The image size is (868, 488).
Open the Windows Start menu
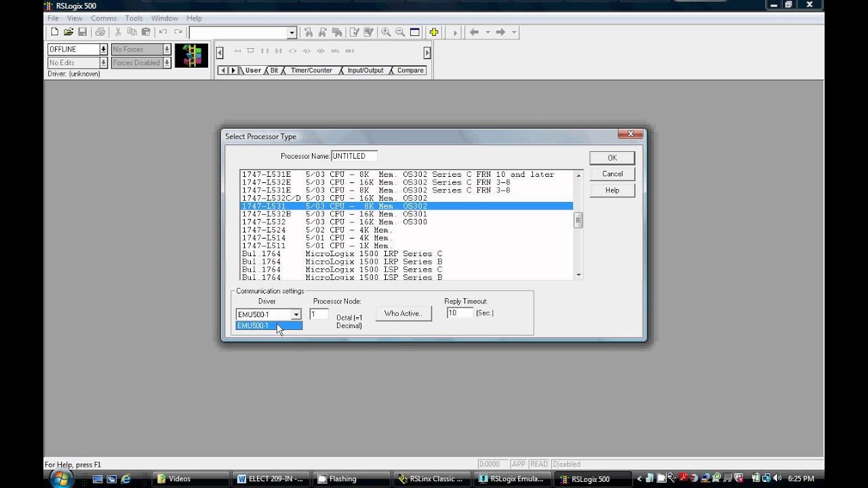click(x=60, y=479)
